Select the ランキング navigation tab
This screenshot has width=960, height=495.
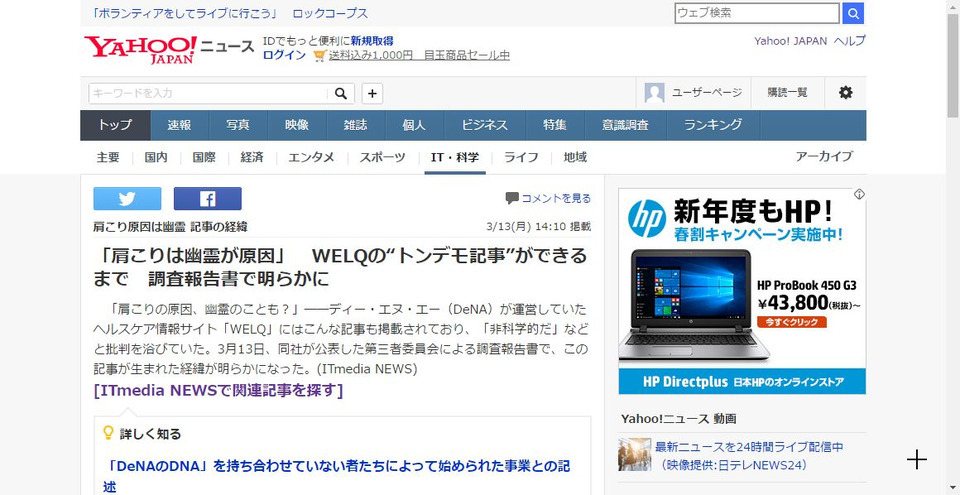click(713, 125)
